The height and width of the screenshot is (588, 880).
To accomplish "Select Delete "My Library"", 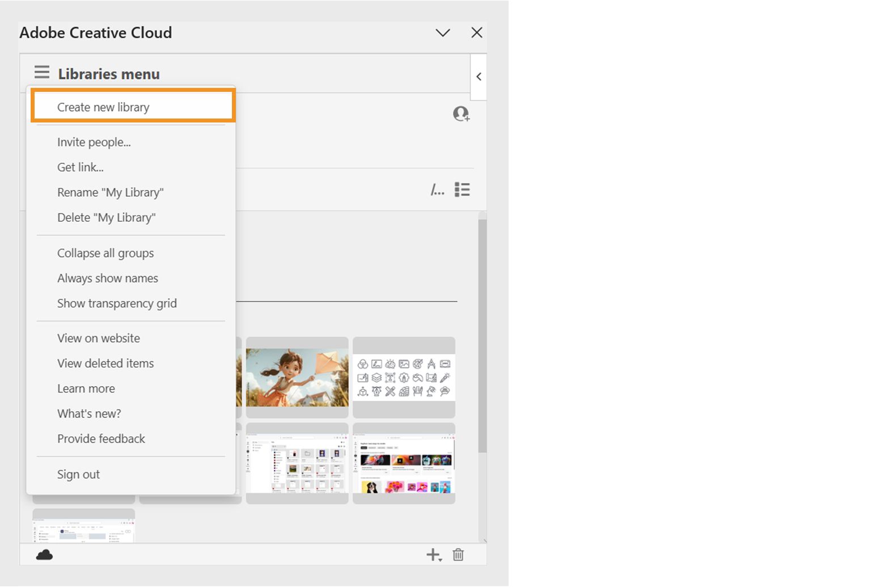I will [x=131, y=218].
